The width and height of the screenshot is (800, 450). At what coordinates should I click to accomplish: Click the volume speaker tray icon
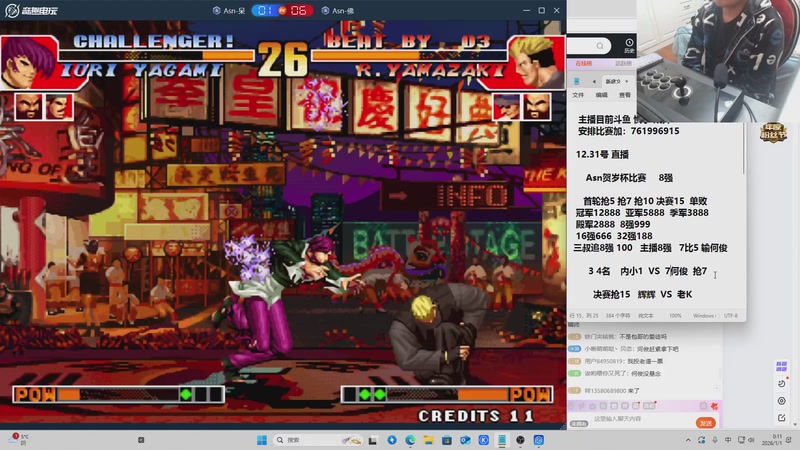[751, 440]
